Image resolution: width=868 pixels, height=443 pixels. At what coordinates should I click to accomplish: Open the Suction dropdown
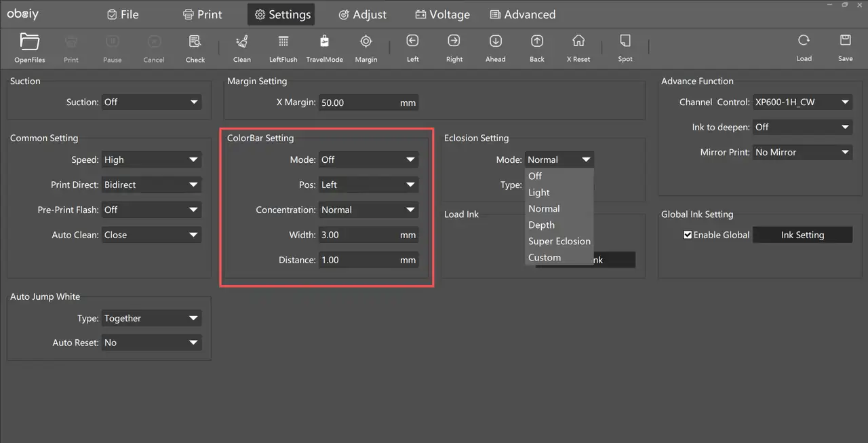point(151,102)
